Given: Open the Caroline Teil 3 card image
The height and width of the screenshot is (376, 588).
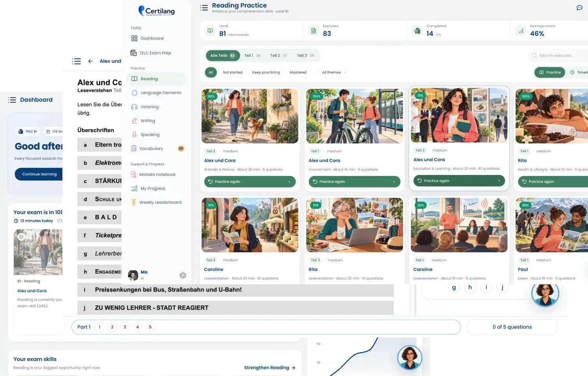Looking at the screenshot, I should tap(250, 225).
